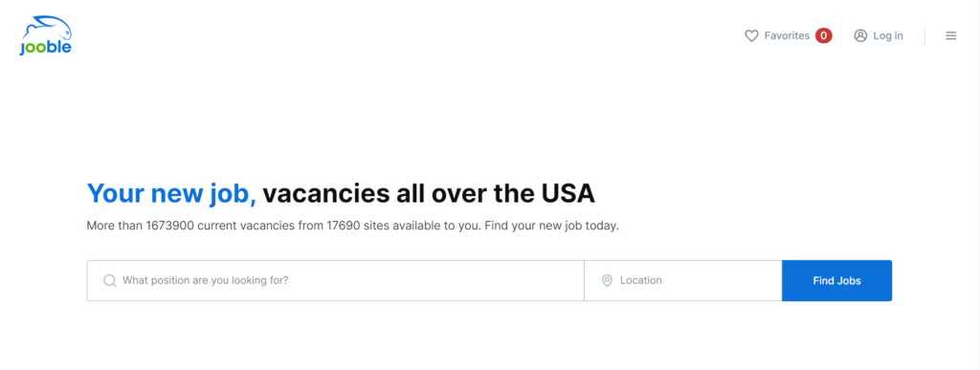
Task: Click the magnifier icon in search box
Action: (x=110, y=281)
